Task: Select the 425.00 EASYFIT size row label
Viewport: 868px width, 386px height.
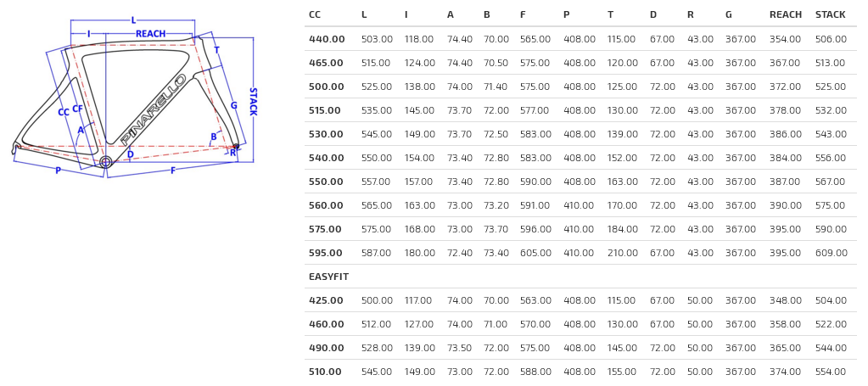Action: point(326,301)
